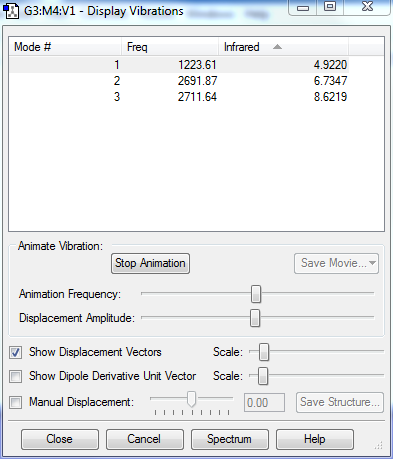Check the Manual Displacement checkbox
The image size is (393, 459).
16,402
